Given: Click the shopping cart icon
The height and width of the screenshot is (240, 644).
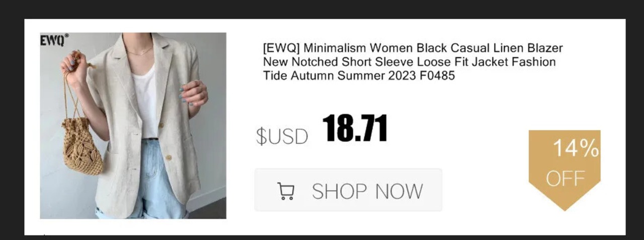Looking at the screenshot, I should pos(286,191).
